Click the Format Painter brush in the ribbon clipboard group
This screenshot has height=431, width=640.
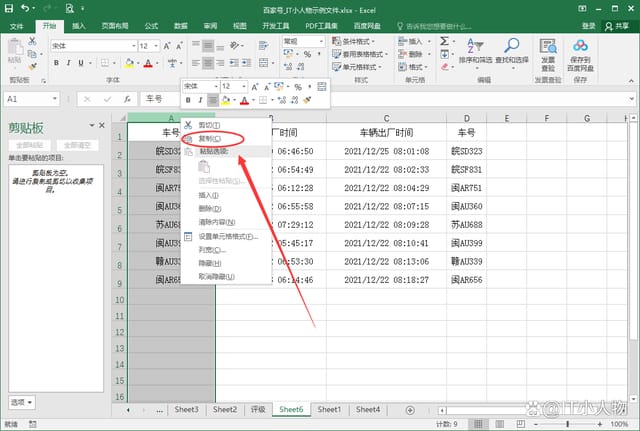(x=33, y=66)
